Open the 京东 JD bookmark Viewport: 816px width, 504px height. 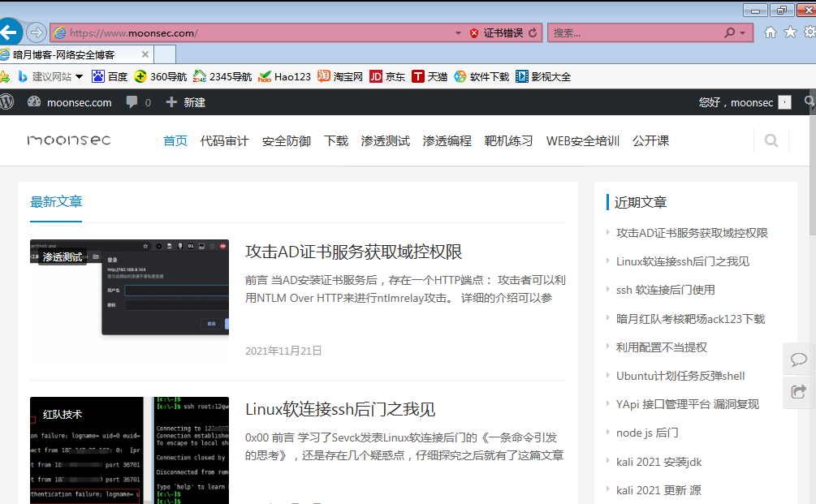click(387, 77)
